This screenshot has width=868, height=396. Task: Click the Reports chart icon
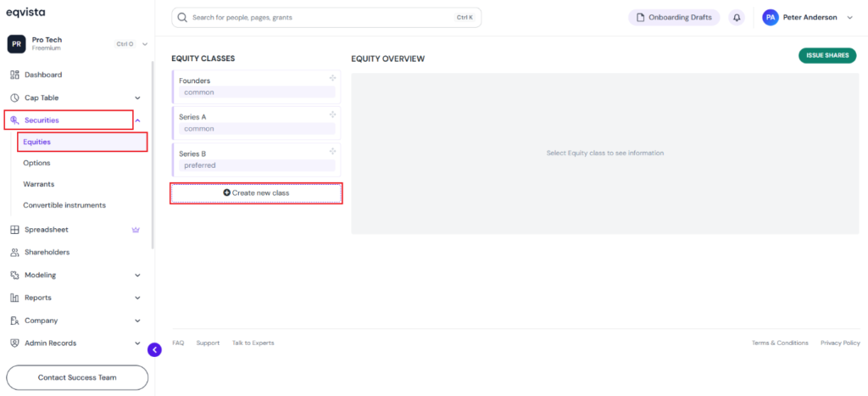(15, 298)
